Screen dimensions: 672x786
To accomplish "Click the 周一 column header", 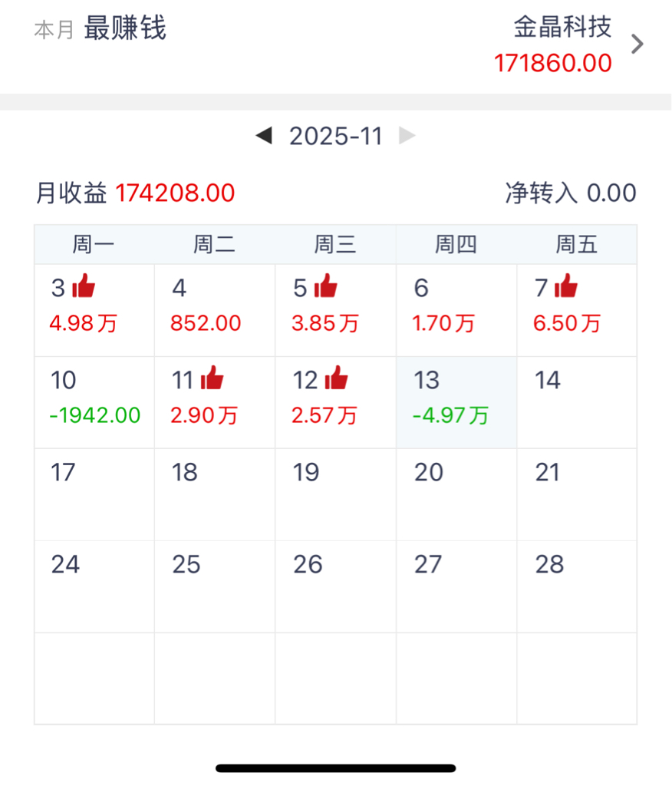I will (94, 245).
